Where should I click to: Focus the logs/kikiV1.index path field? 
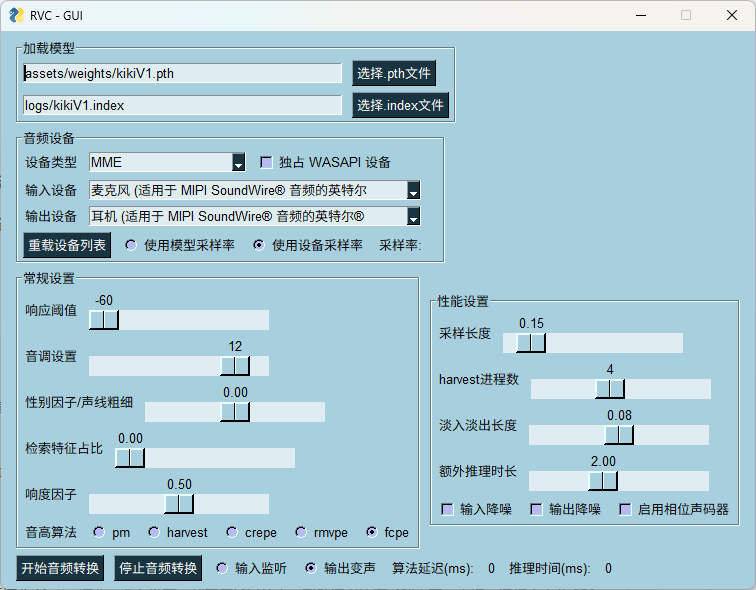[x=182, y=105]
